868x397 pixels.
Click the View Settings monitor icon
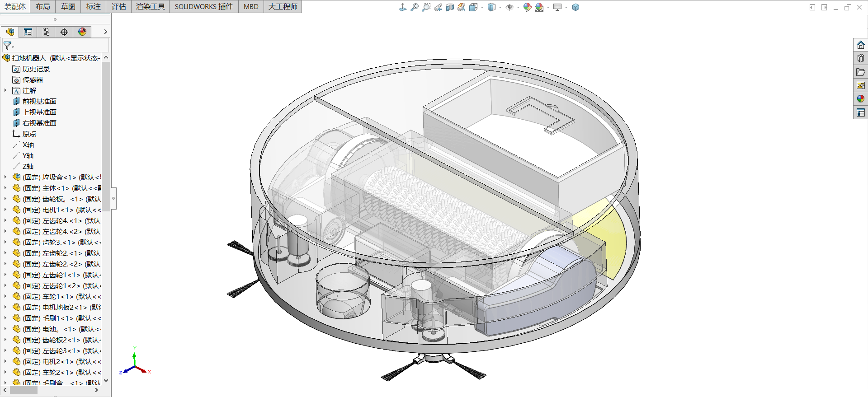point(557,7)
